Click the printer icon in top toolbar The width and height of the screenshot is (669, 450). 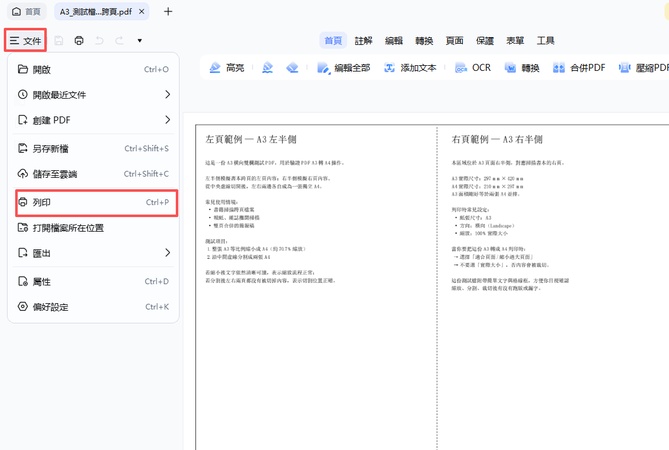click(79, 41)
